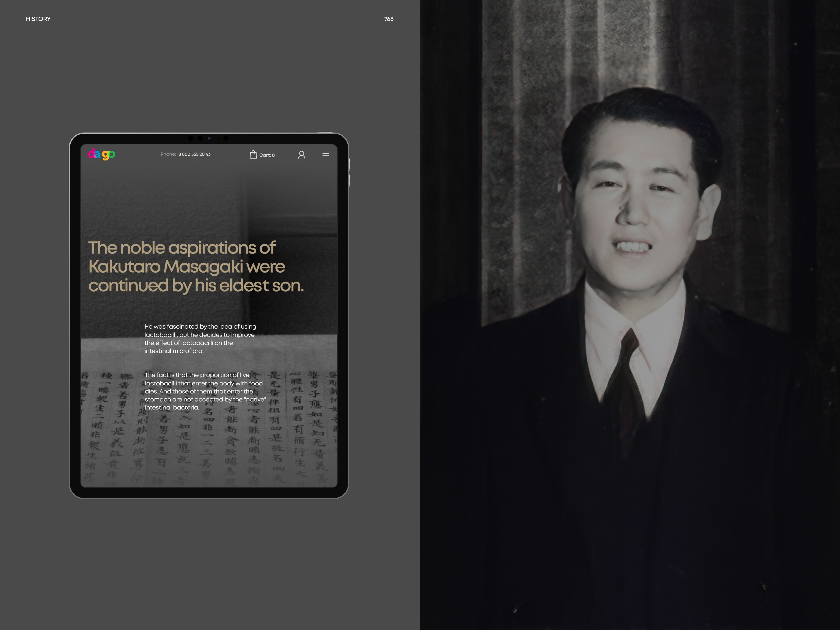Open the shopping bag cart icon
This screenshot has height=630, width=840.
click(253, 154)
